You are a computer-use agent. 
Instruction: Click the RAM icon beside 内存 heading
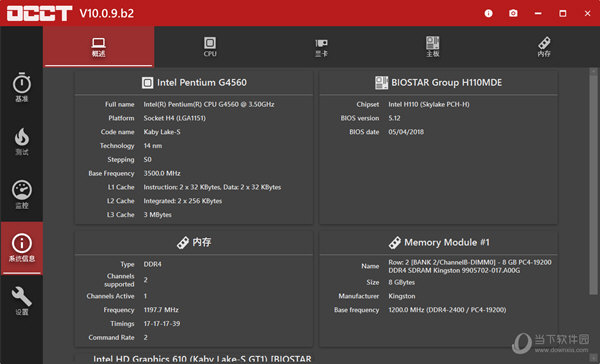click(x=183, y=242)
